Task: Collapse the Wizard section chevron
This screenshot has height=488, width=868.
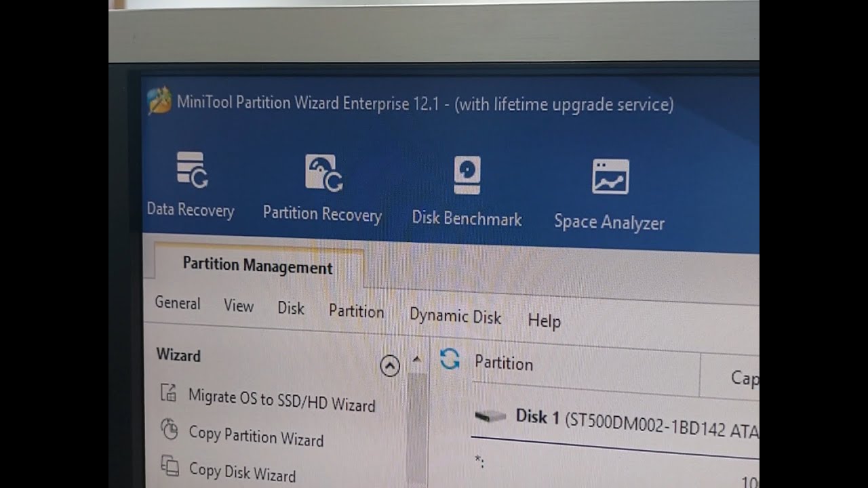Action: point(390,367)
